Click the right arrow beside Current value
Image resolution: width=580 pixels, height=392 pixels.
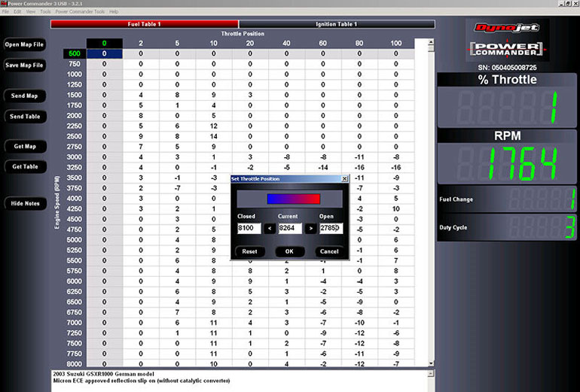point(309,228)
